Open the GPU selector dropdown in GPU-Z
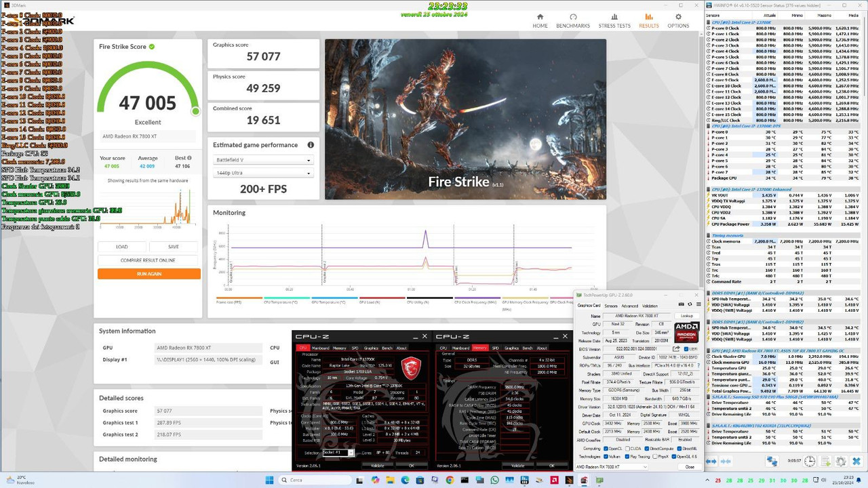This screenshot has width=868, height=488. click(x=612, y=467)
